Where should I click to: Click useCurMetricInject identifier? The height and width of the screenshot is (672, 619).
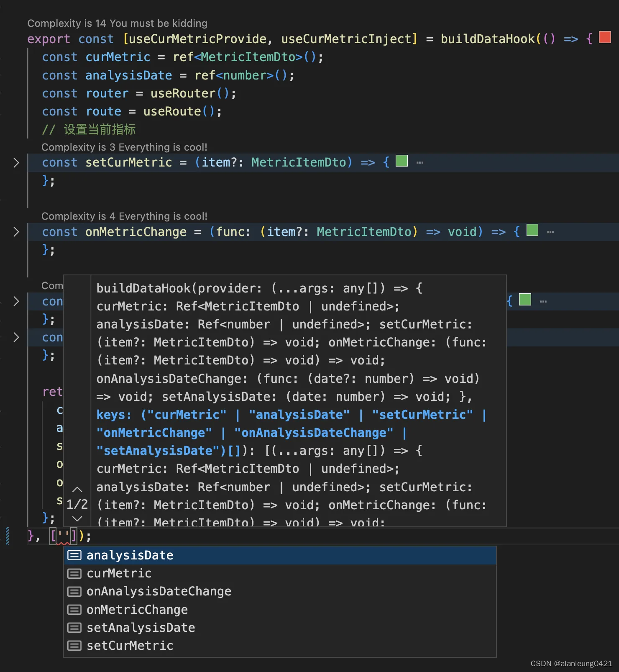pyautogui.click(x=347, y=39)
